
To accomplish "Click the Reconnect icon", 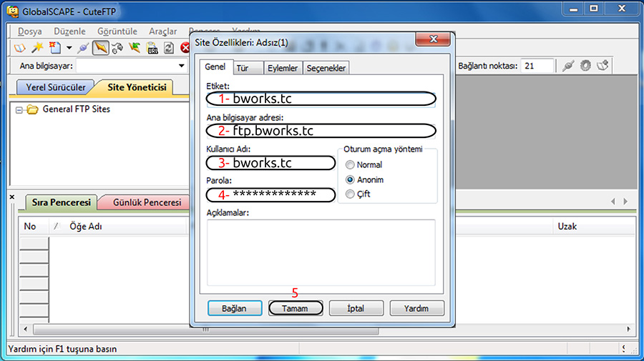I will [117, 48].
